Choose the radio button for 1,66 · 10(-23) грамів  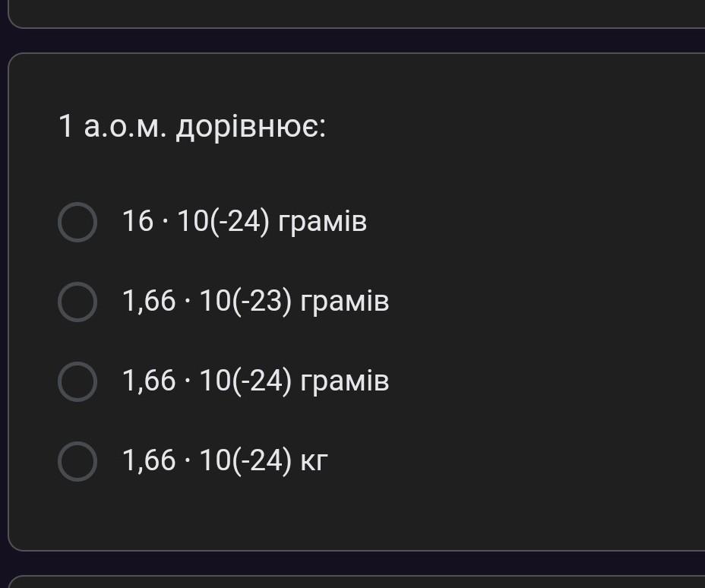tap(77, 302)
